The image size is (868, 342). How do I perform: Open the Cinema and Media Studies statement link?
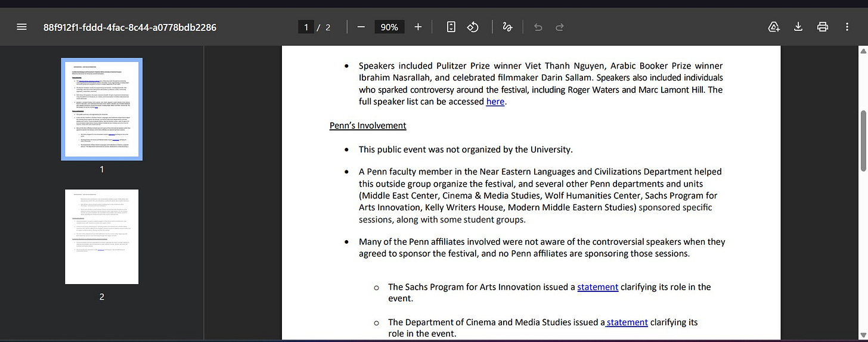[627, 322]
